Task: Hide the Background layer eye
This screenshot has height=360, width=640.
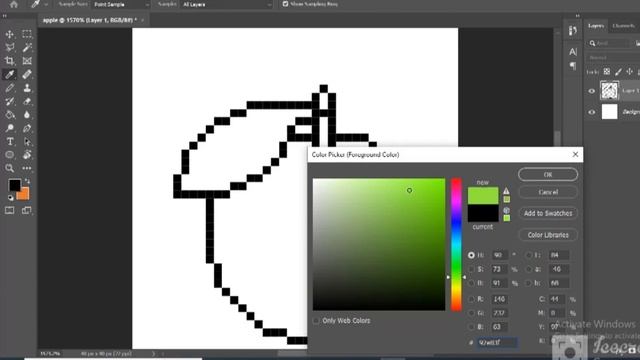Action: (x=591, y=112)
